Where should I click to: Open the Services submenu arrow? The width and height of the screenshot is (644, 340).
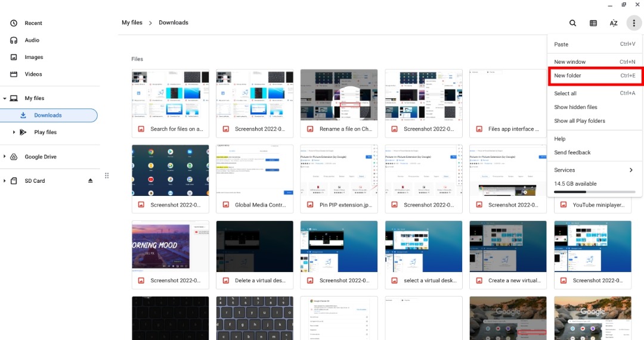[631, 170]
